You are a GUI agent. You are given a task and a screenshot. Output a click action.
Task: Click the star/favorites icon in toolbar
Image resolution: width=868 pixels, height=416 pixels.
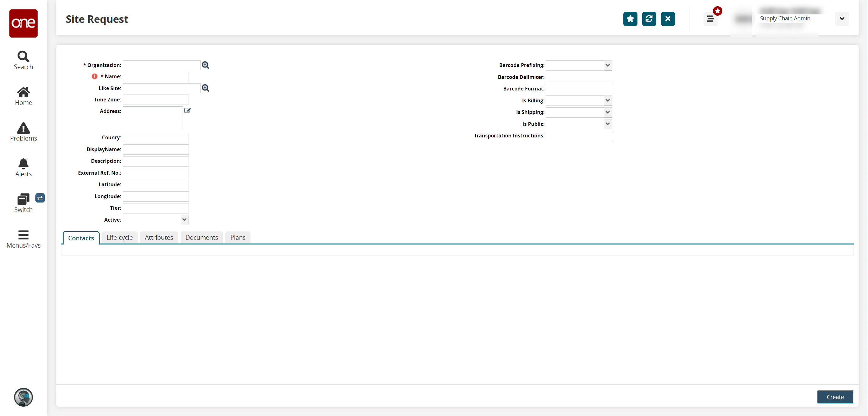631,19
